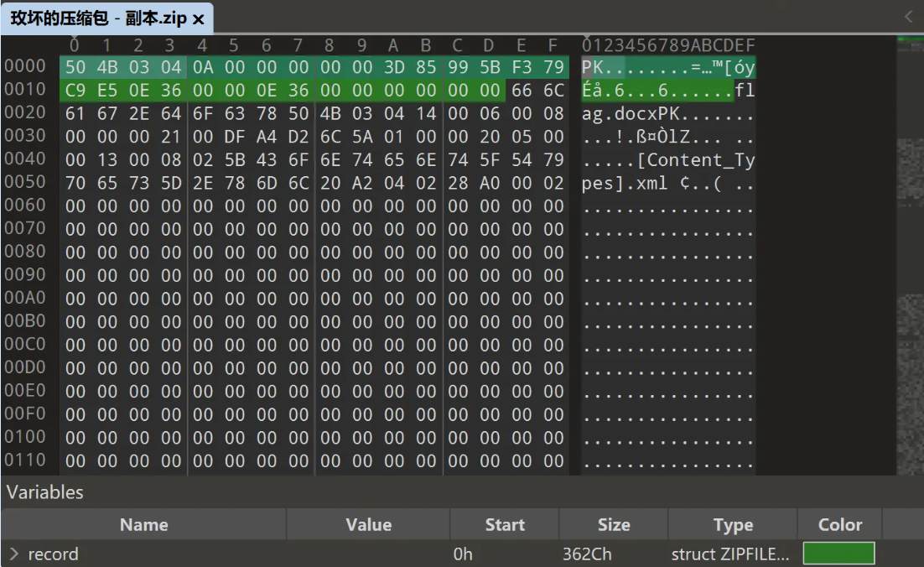The width and height of the screenshot is (924, 567).
Task: Click the struct ZIPFILE type cell
Action: point(729,554)
